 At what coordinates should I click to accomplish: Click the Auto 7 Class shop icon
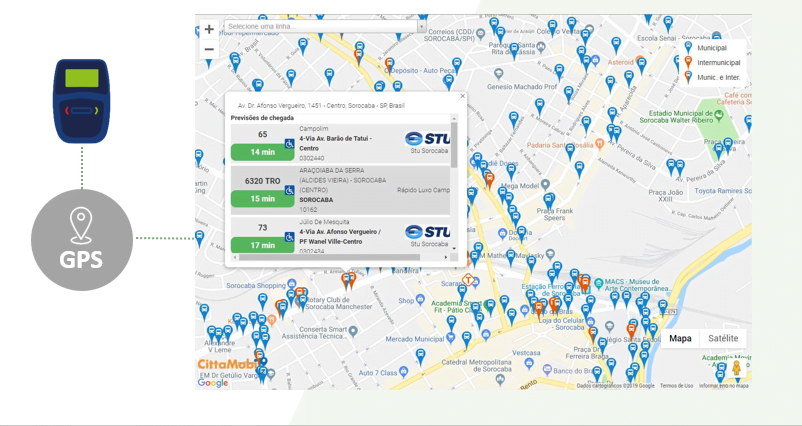(x=403, y=371)
